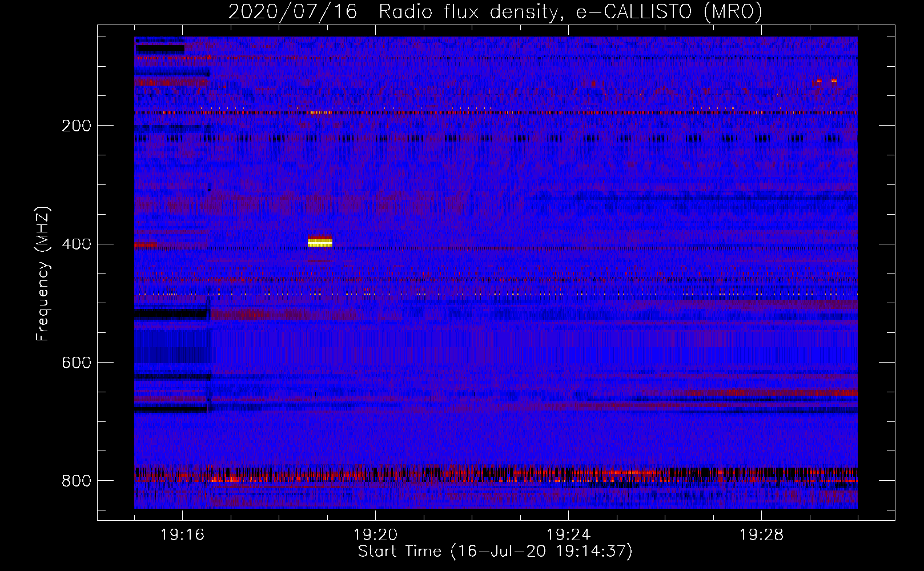Click the '19:24' time tick label
The height and width of the screenshot is (571, 924).
568,535
